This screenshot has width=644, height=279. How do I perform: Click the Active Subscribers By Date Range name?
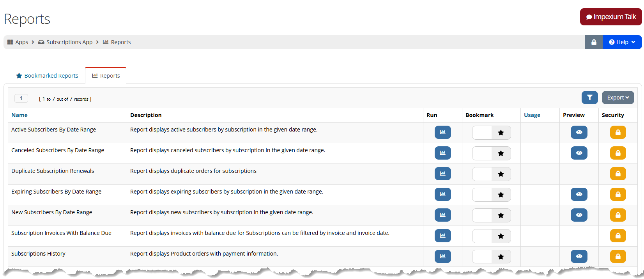(x=53, y=130)
